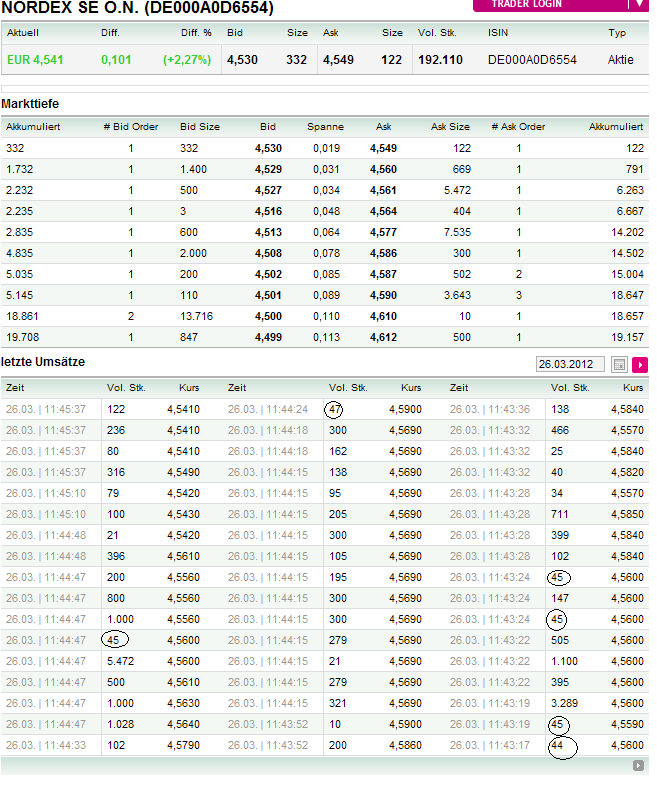Click the Trader Login button
The height and width of the screenshot is (796, 657).
point(546,4)
